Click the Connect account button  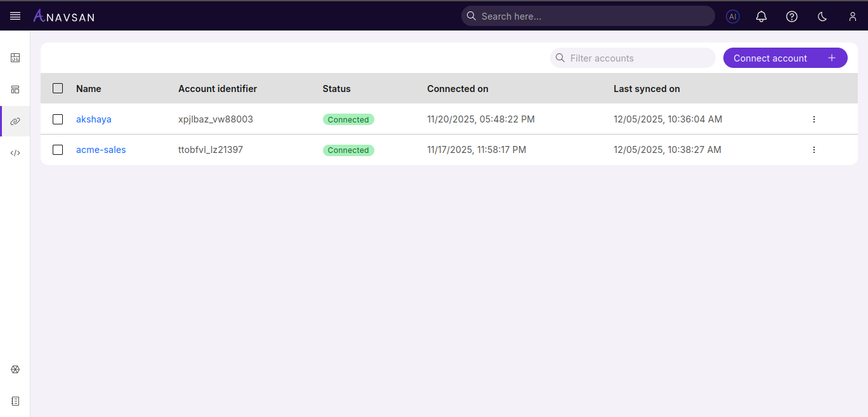click(785, 58)
